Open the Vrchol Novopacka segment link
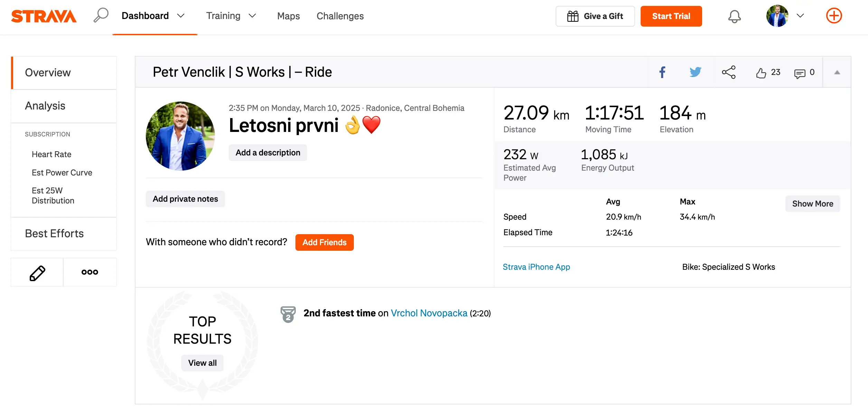 click(429, 313)
